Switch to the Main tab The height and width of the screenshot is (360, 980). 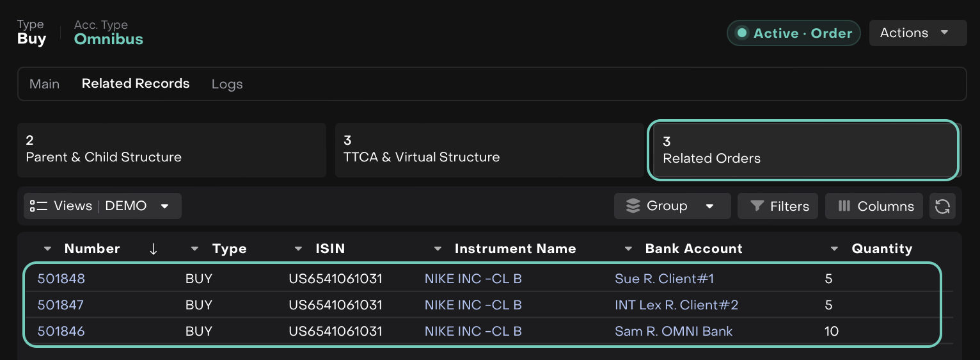point(45,84)
